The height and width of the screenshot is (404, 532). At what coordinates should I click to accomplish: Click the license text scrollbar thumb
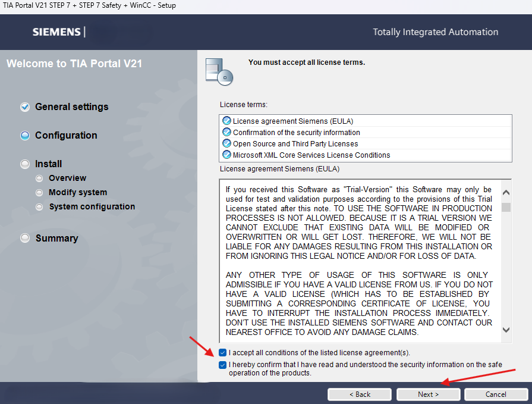506,207
